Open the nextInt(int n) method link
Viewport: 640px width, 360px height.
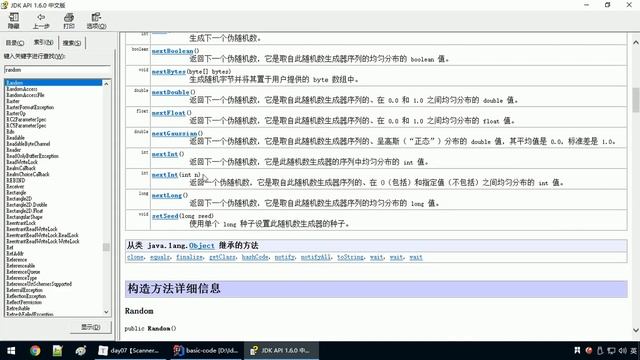point(165,175)
